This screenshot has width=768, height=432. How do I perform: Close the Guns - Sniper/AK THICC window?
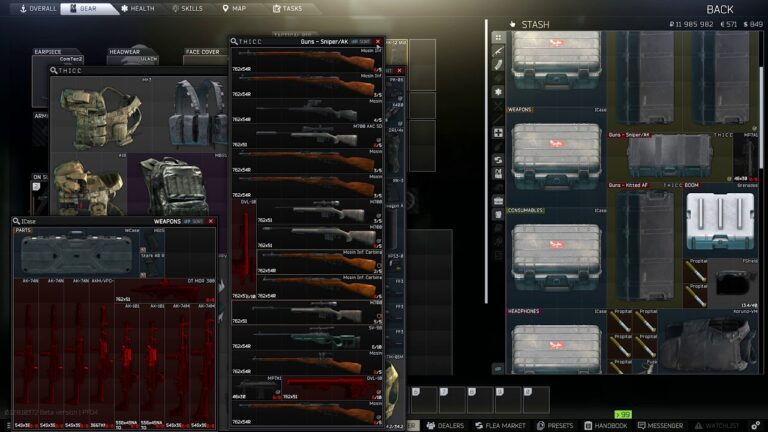(x=378, y=42)
